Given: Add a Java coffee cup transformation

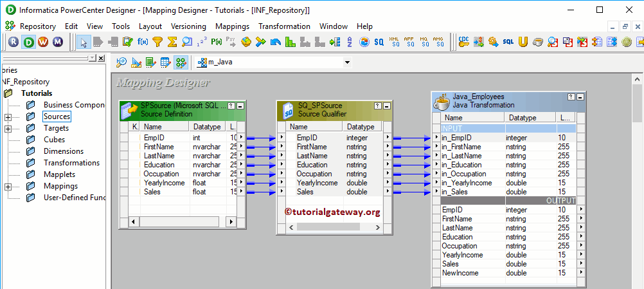Looking at the screenshot, I should (x=537, y=42).
